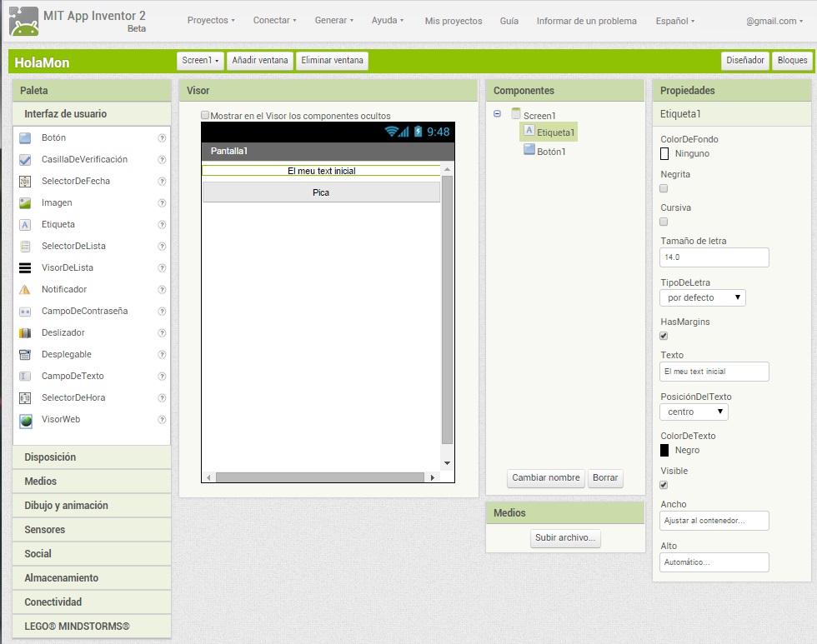Click the Subir archivo button
This screenshot has width=817, height=644.
[x=565, y=538]
